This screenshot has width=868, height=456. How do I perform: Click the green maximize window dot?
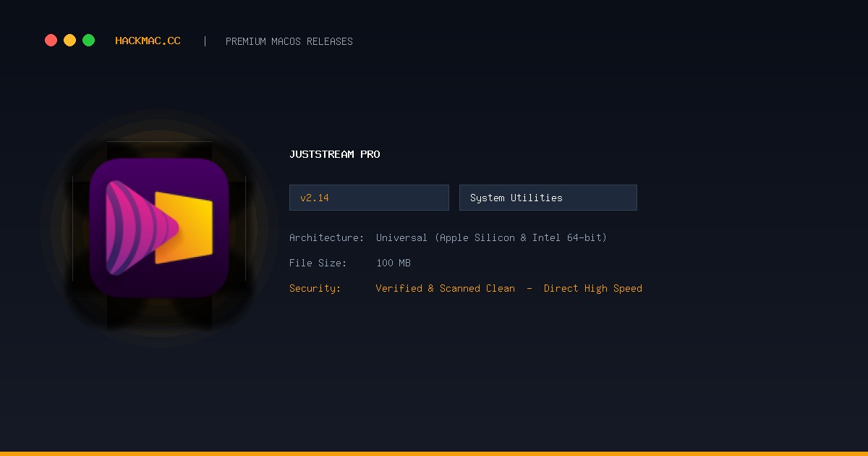(88, 41)
